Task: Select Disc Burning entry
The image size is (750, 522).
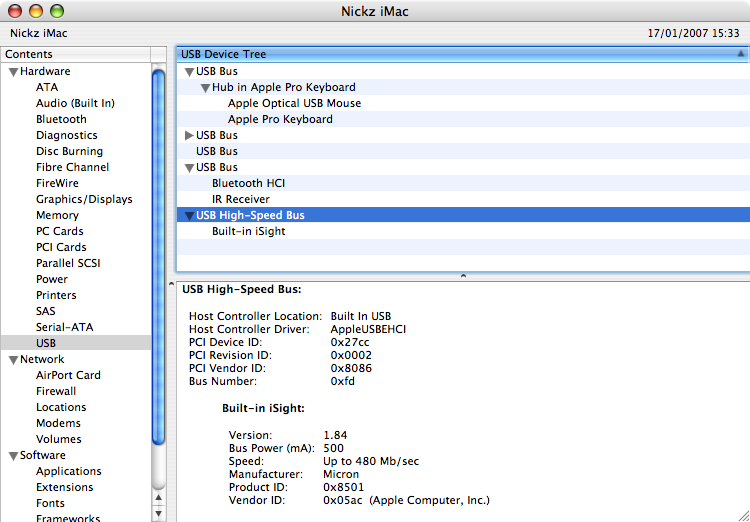Action: point(69,151)
